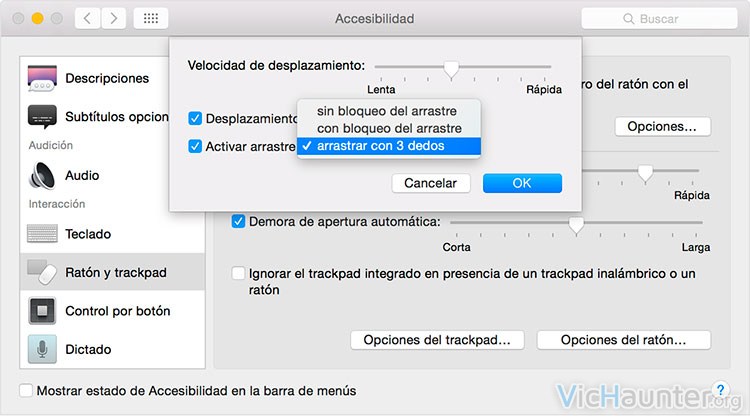Open the Control por botón icon

point(42,311)
